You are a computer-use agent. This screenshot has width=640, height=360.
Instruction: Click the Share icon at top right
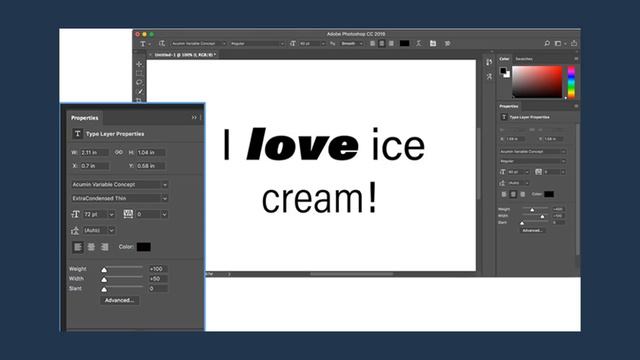click(574, 43)
